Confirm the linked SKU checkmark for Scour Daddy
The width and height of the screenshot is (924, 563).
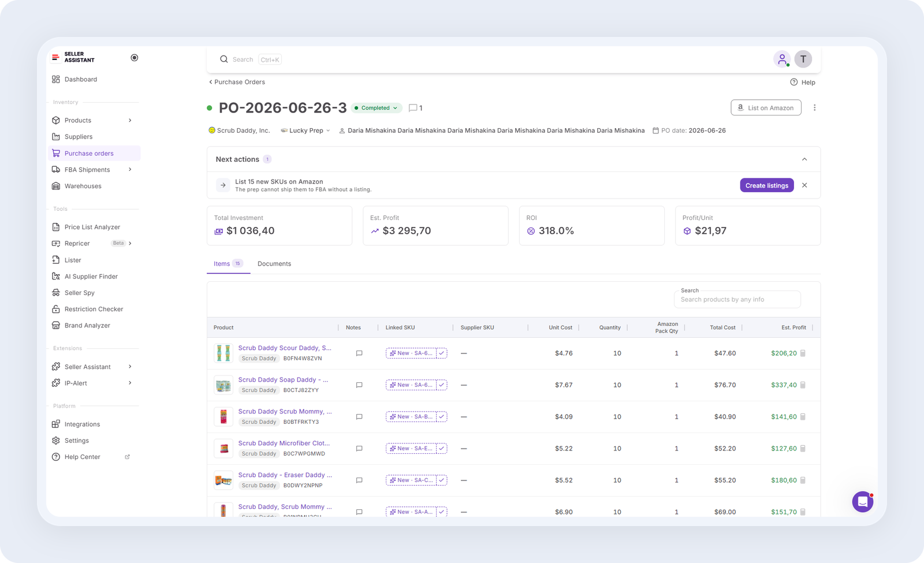[x=442, y=353]
